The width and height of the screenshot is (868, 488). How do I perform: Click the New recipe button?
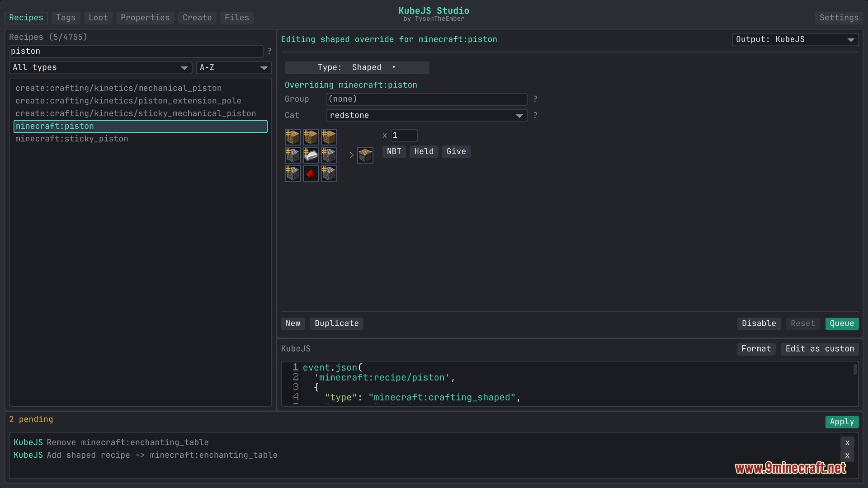[293, 324]
